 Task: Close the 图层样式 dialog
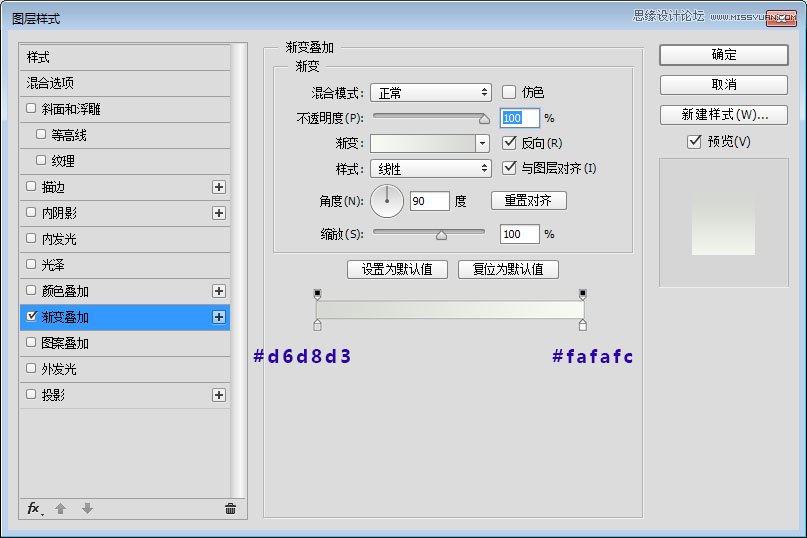[781, 18]
